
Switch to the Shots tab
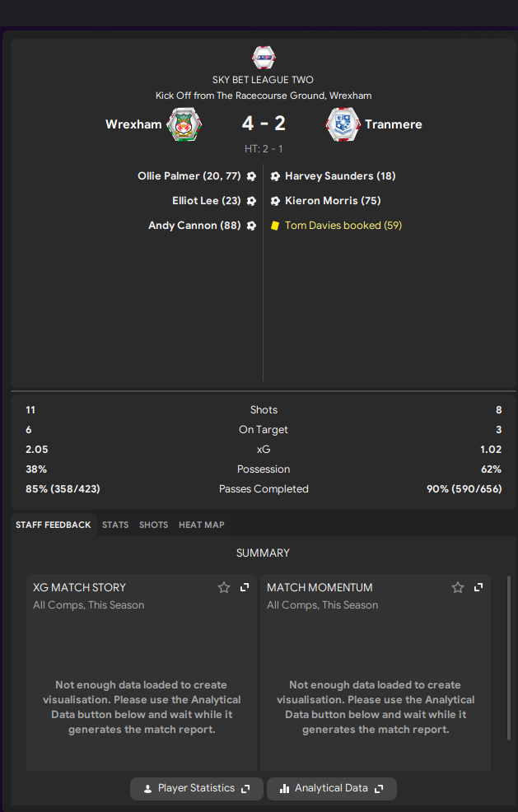pos(153,525)
